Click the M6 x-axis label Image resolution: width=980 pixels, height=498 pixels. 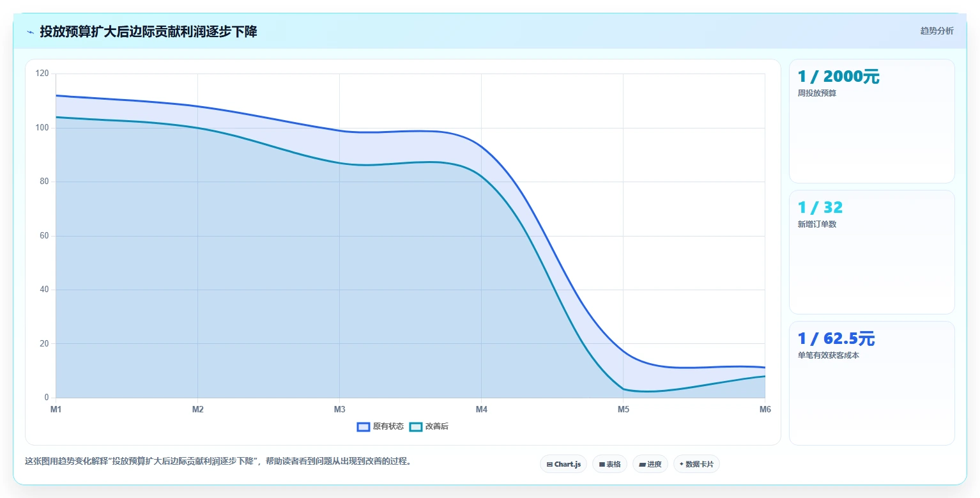coord(765,409)
